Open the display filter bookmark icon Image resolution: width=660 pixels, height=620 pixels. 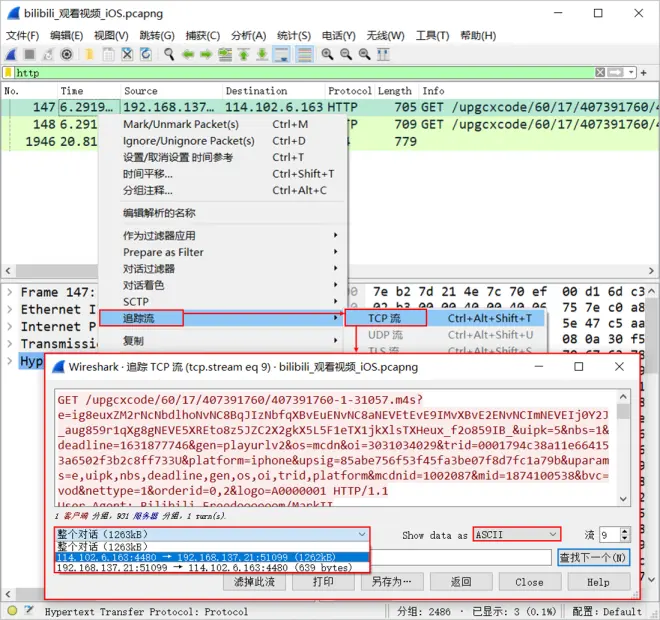point(8,73)
